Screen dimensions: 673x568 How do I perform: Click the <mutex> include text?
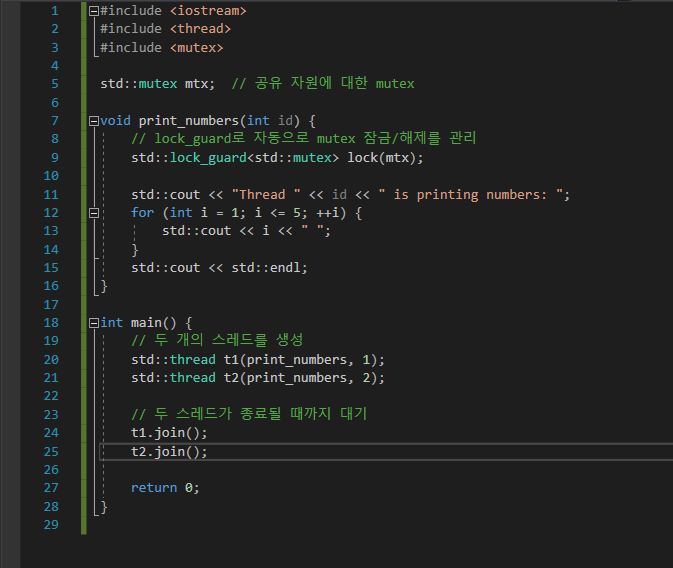(x=197, y=48)
